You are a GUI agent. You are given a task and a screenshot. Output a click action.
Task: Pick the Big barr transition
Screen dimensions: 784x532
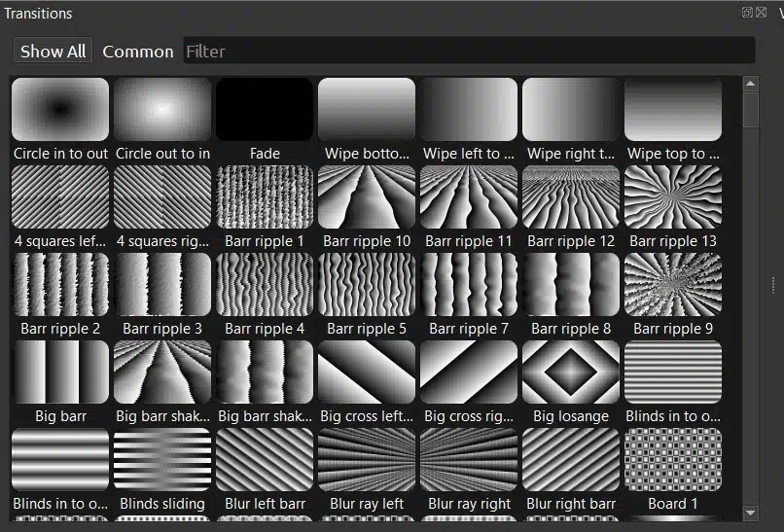click(60, 372)
